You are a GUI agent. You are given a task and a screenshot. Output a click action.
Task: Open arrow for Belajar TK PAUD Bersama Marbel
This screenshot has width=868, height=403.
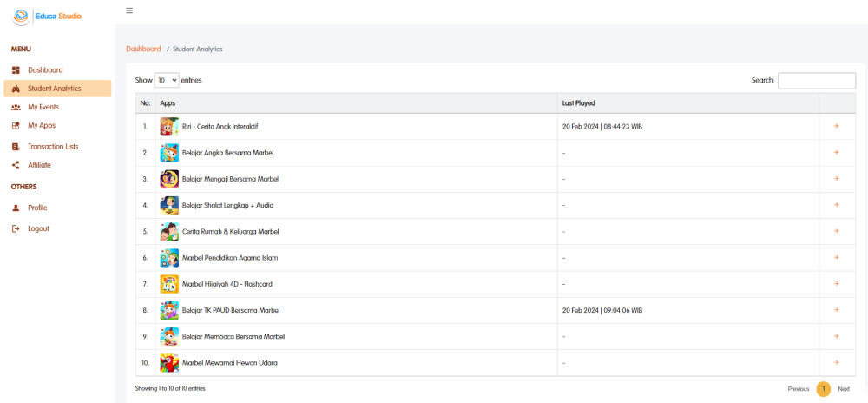pyautogui.click(x=836, y=310)
